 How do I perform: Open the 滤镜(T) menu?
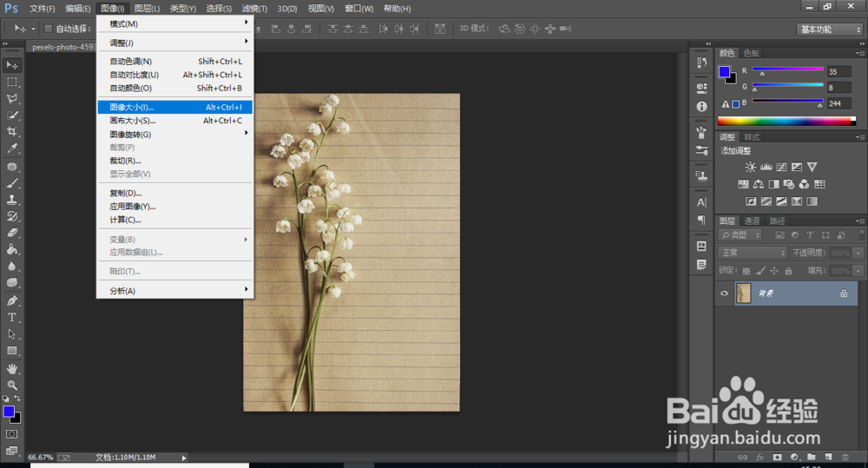(x=254, y=9)
